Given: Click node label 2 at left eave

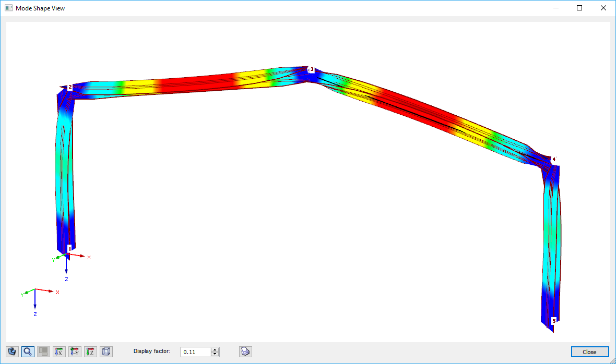Looking at the screenshot, I should point(70,87).
